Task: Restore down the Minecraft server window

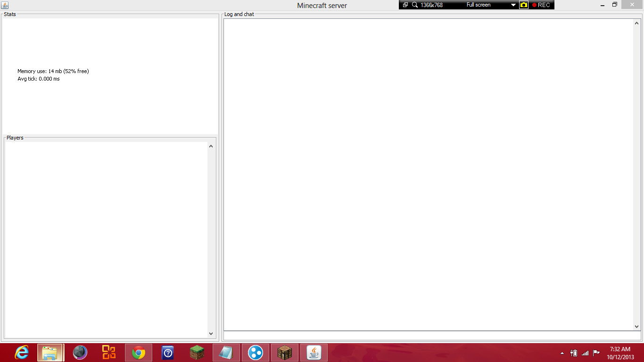Action: click(x=615, y=5)
